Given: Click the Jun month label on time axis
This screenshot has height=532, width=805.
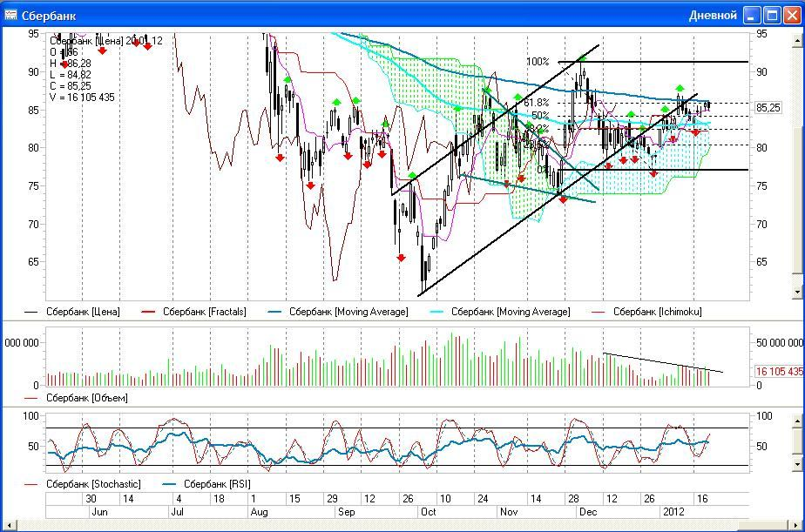Looking at the screenshot, I should point(99,512).
